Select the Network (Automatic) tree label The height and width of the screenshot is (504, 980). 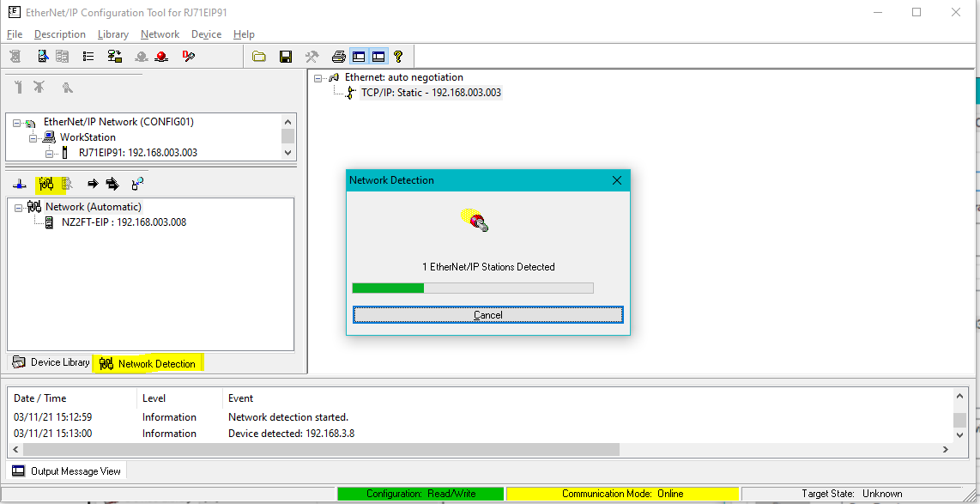pyautogui.click(x=94, y=207)
